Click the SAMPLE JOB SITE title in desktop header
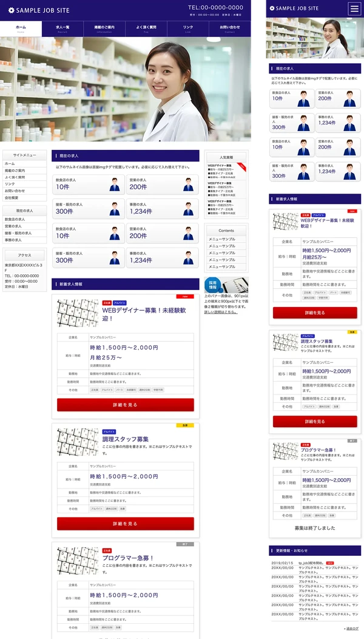Image resolution: width=364 pixels, height=639 pixels. 43,10
